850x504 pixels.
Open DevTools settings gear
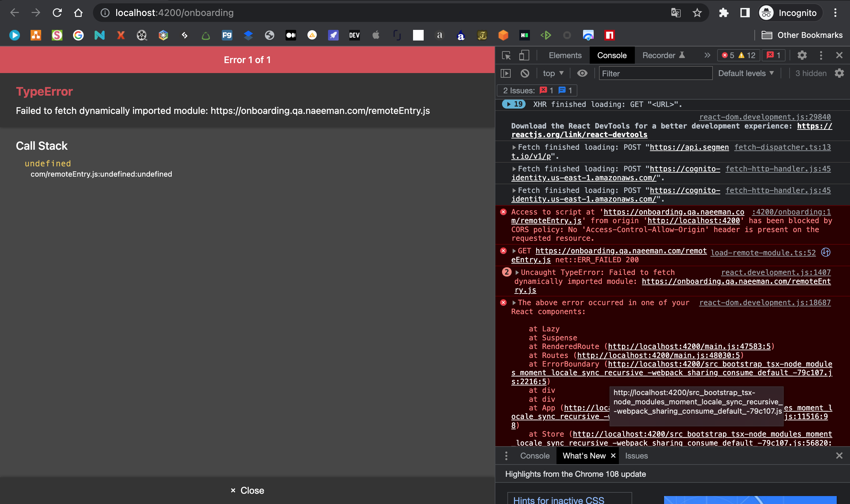click(x=802, y=55)
